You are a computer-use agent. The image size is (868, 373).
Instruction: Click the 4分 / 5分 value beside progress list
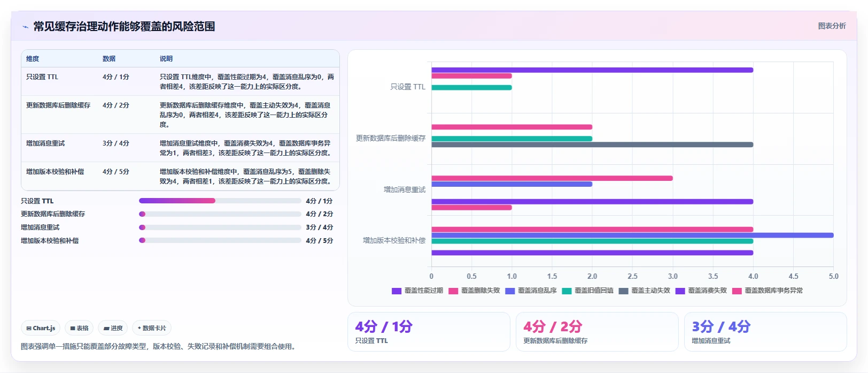click(x=320, y=241)
